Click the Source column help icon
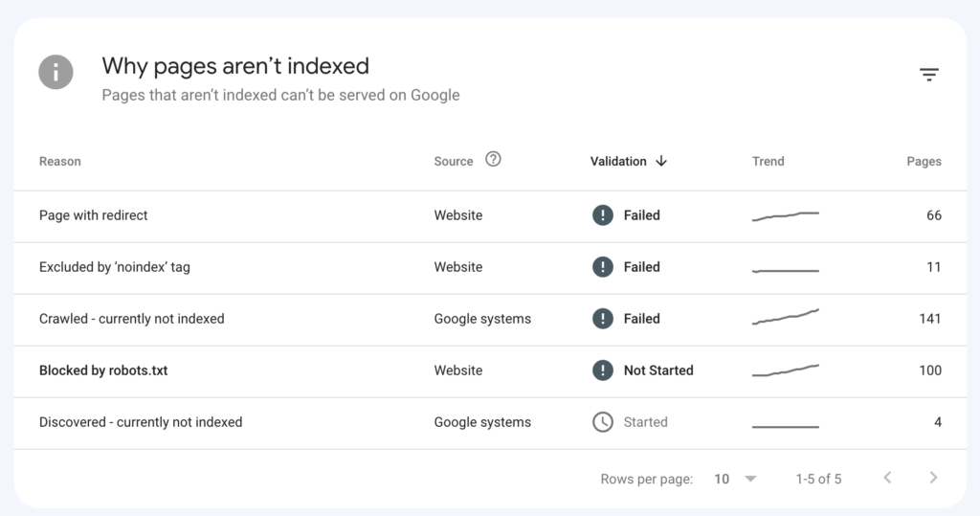This screenshot has height=516, width=980. pyautogui.click(x=493, y=160)
